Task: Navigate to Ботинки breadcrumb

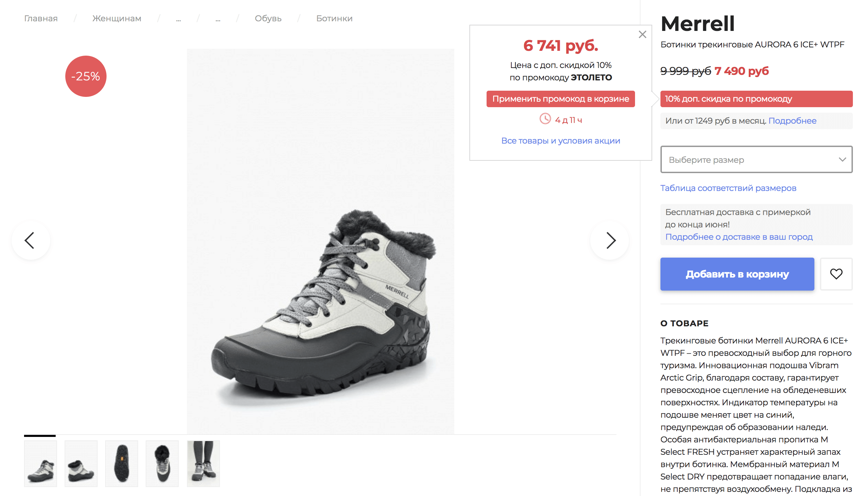Action: 334,19
